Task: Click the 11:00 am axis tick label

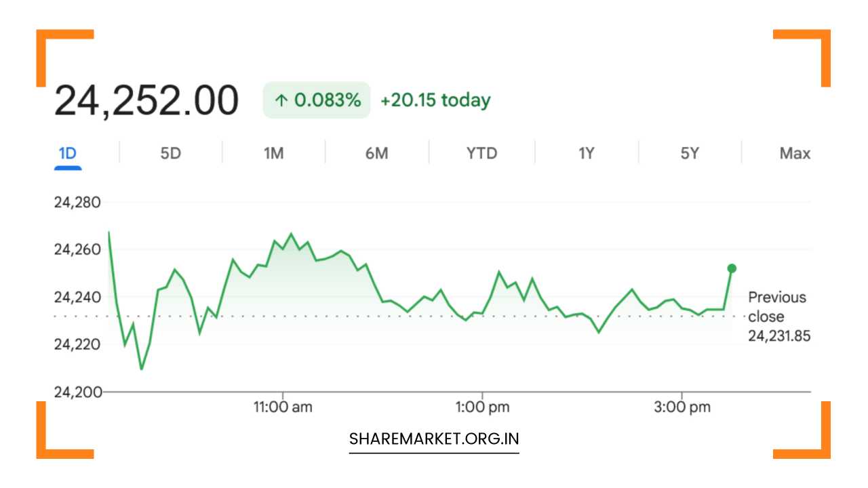Action: click(x=283, y=407)
